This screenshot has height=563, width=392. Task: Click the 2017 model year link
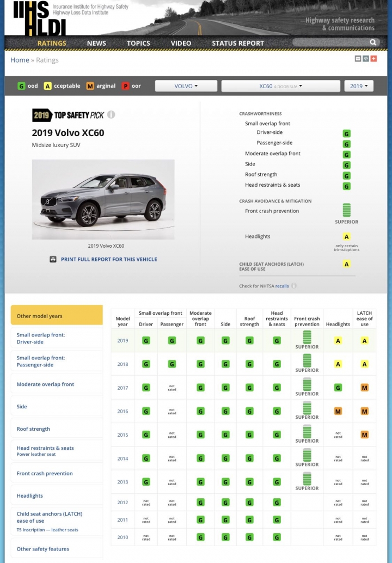click(x=122, y=388)
